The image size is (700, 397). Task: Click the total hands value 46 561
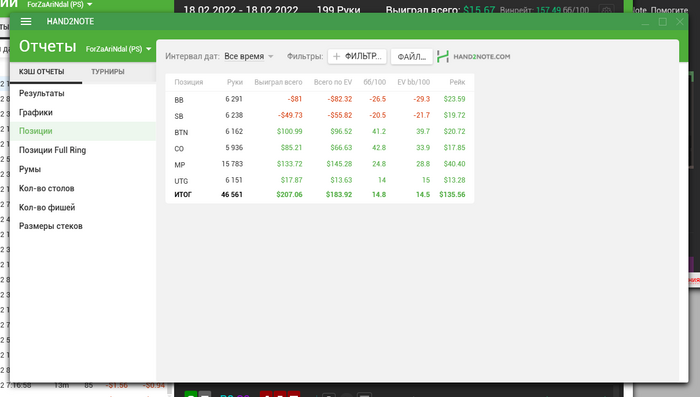(x=232, y=195)
